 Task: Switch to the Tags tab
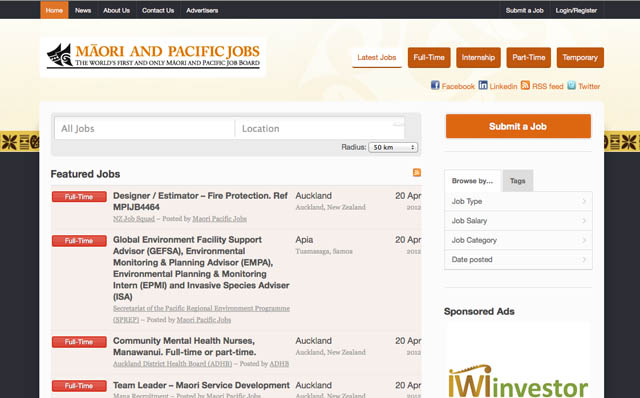click(x=518, y=181)
